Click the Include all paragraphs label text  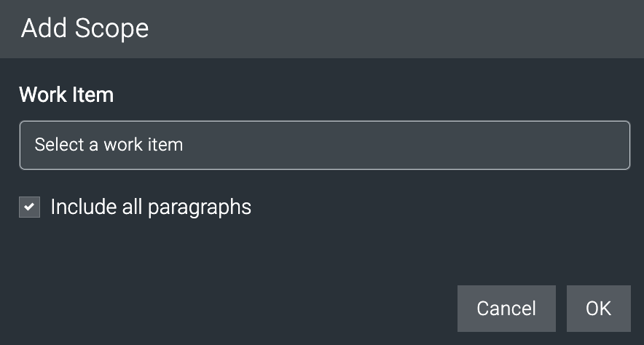click(x=151, y=207)
